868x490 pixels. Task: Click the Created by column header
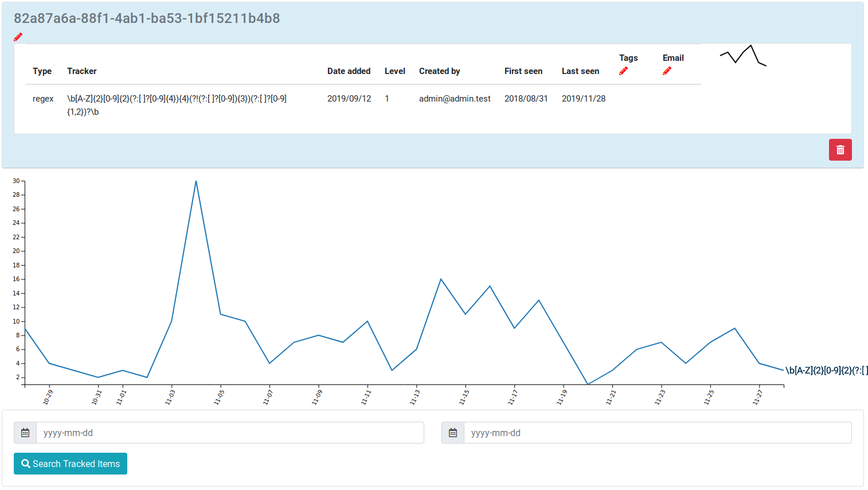[439, 71]
